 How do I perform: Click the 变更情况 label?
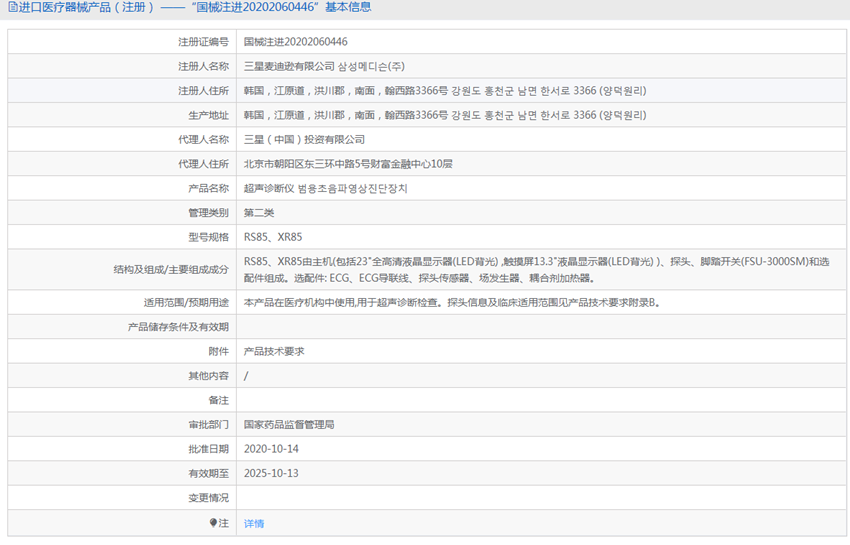point(208,498)
